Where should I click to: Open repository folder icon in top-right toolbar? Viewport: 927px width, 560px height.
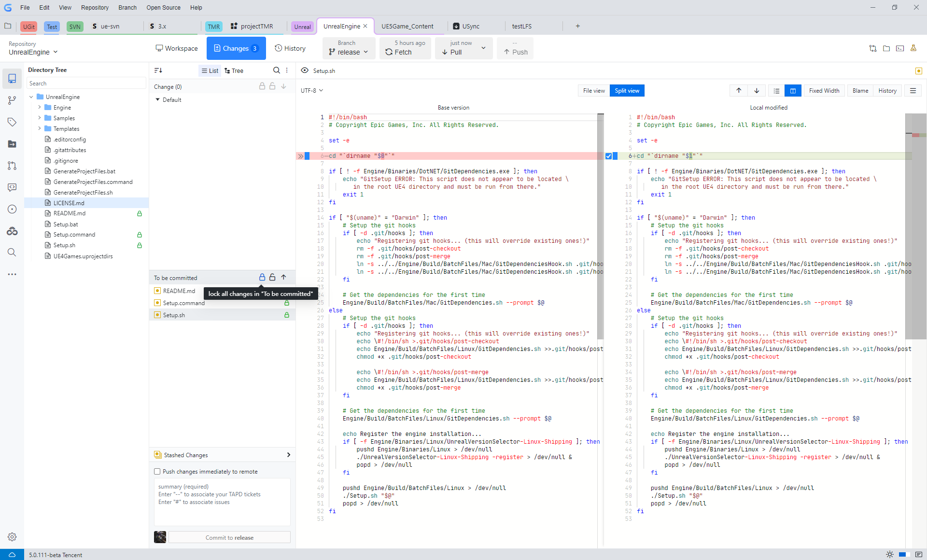click(x=886, y=48)
